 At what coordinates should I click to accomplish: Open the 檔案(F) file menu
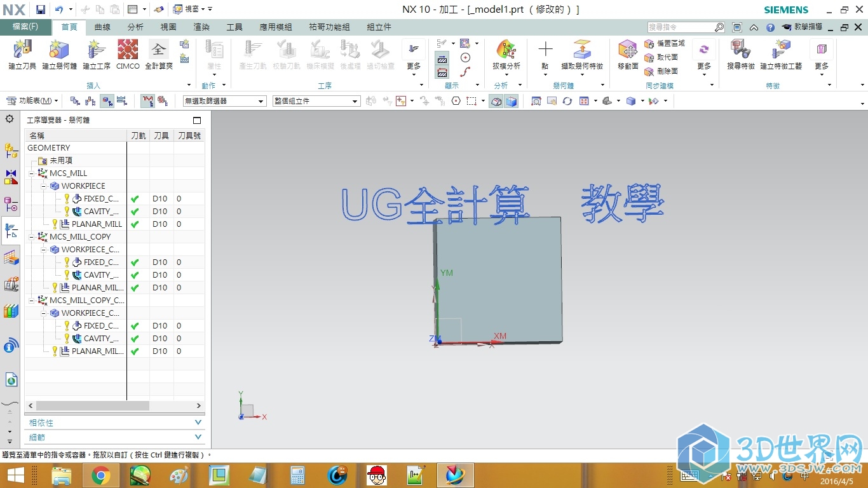click(25, 27)
